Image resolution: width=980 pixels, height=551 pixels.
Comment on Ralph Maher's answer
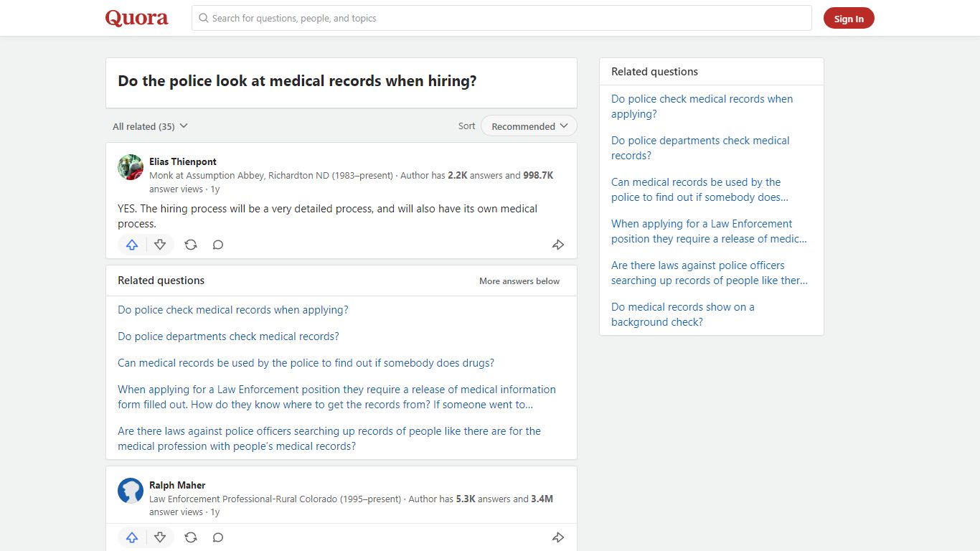218,537
